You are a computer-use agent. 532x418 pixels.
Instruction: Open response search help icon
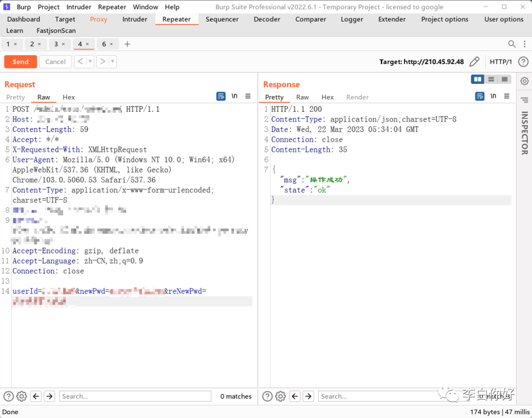(x=267, y=396)
